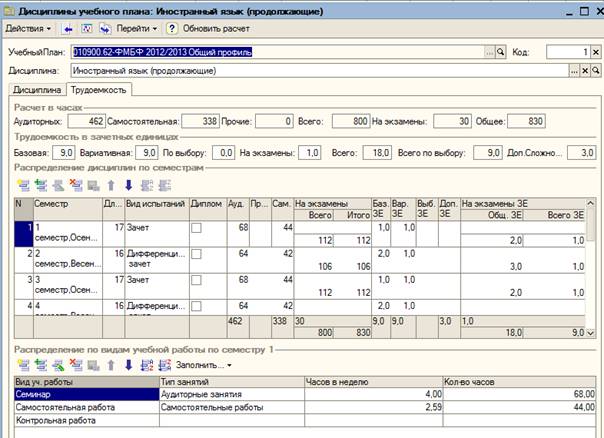
Task: Toggle Диплом checkbox for semester 3
Action: [196, 280]
